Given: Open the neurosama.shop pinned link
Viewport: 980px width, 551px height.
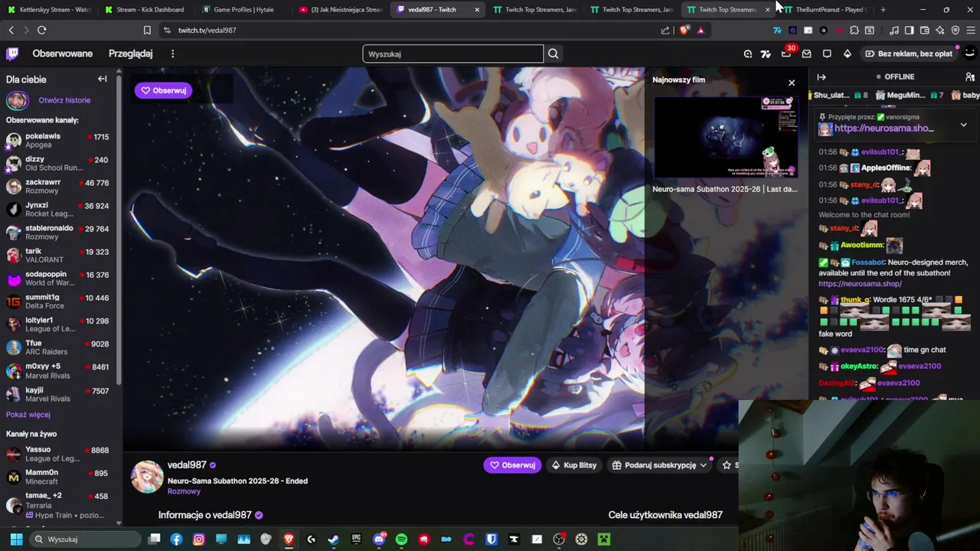Looking at the screenshot, I should [884, 129].
